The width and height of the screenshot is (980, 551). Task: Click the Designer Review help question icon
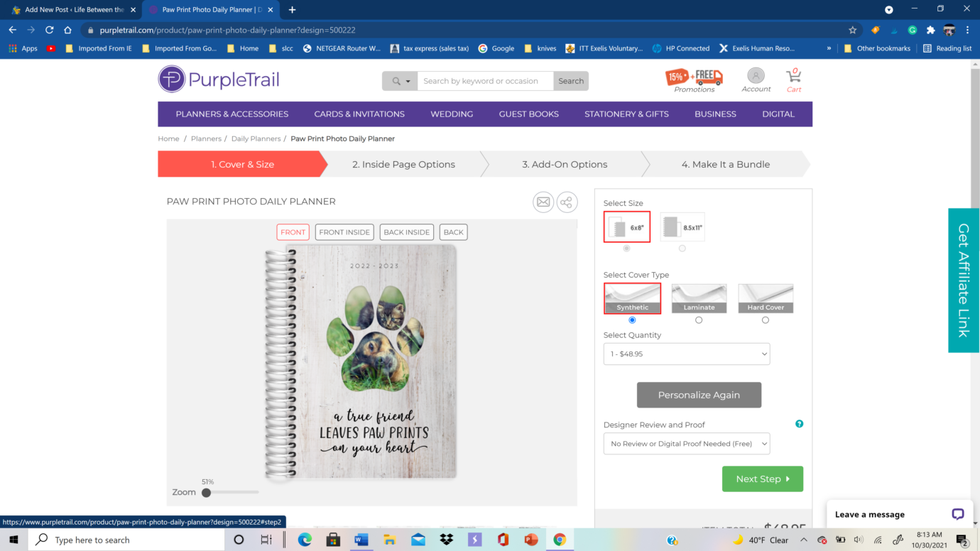[x=799, y=424]
